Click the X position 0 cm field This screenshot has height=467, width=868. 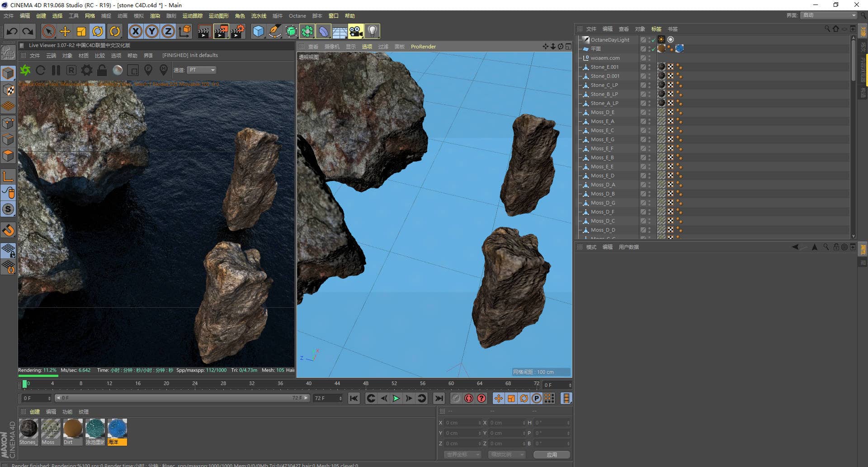point(463,422)
